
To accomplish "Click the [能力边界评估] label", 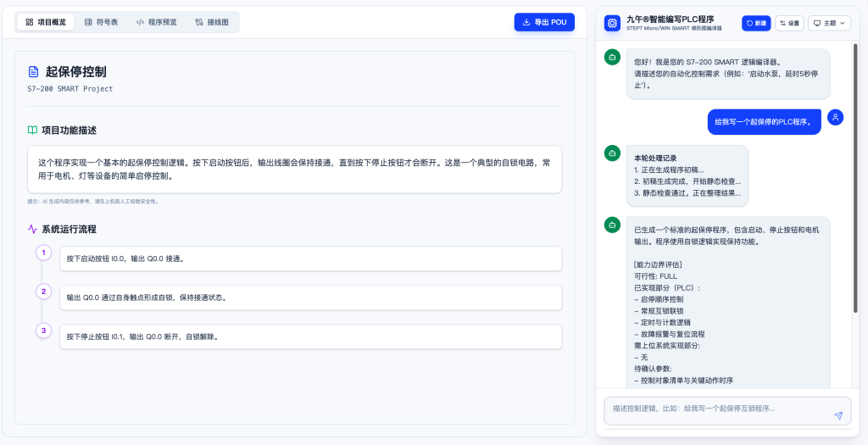I will [x=658, y=264].
